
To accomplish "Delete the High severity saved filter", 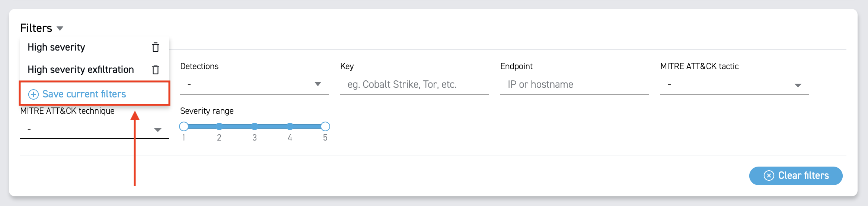I will click(x=156, y=47).
